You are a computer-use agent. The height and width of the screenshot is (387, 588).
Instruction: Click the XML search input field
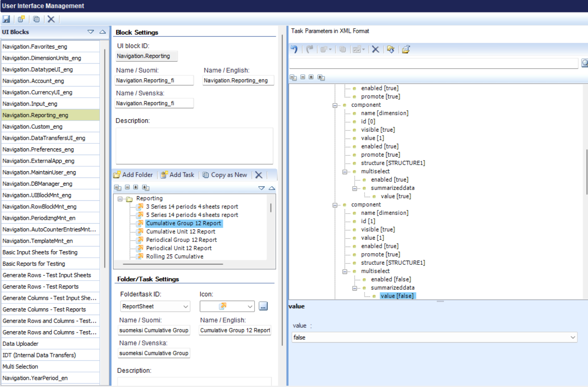pyautogui.click(x=434, y=63)
